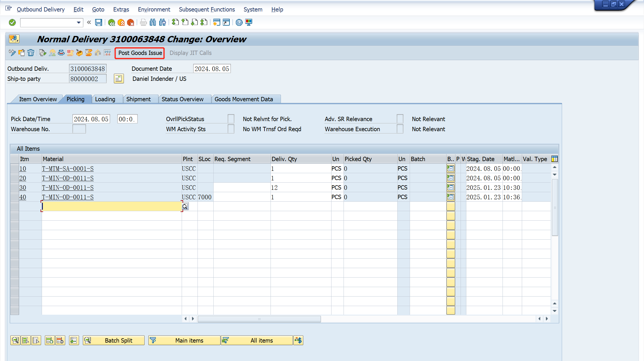The height and width of the screenshot is (361, 644).
Task: Select row selector for item 40
Action: pyautogui.click(x=15, y=197)
